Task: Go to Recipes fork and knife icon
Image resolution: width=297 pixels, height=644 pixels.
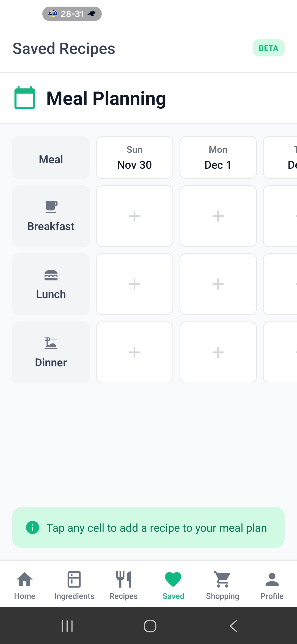Action: click(123, 579)
